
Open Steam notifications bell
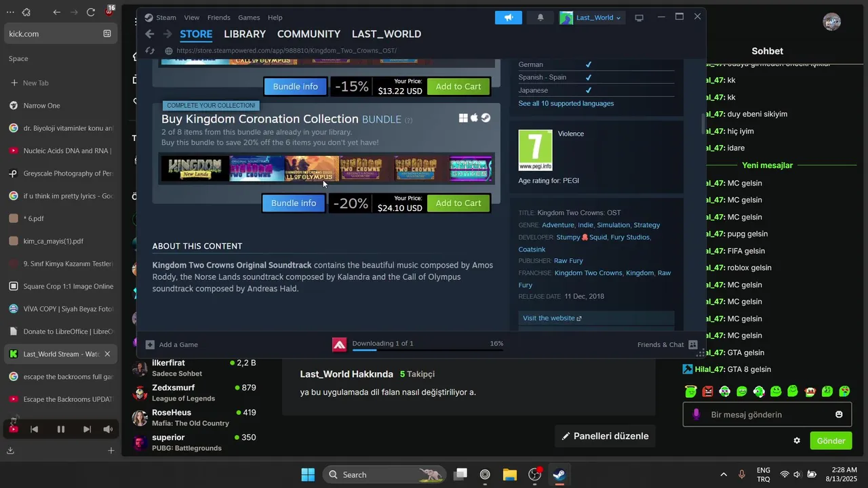tap(540, 18)
